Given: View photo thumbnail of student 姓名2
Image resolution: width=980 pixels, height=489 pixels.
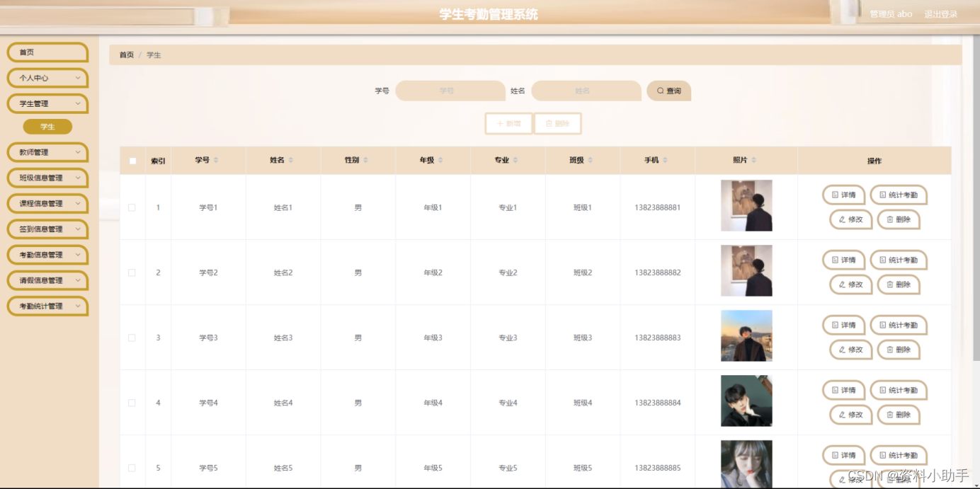Looking at the screenshot, I should (746, 270).
